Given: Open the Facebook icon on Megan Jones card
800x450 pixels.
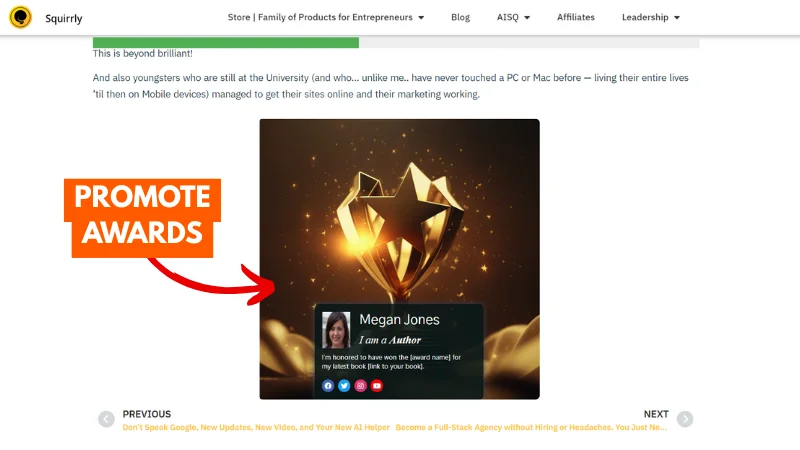Looking at the screenshot, I should 328,386.
